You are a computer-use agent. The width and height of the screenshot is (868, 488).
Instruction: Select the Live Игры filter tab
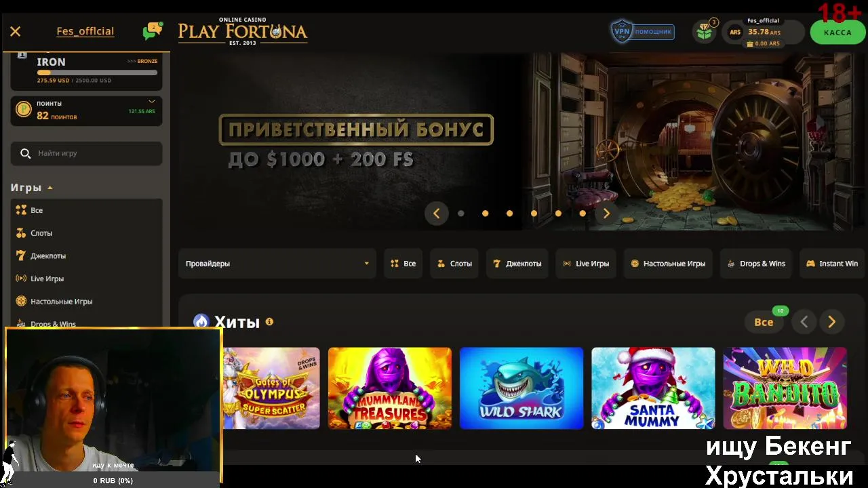(586, 264)
